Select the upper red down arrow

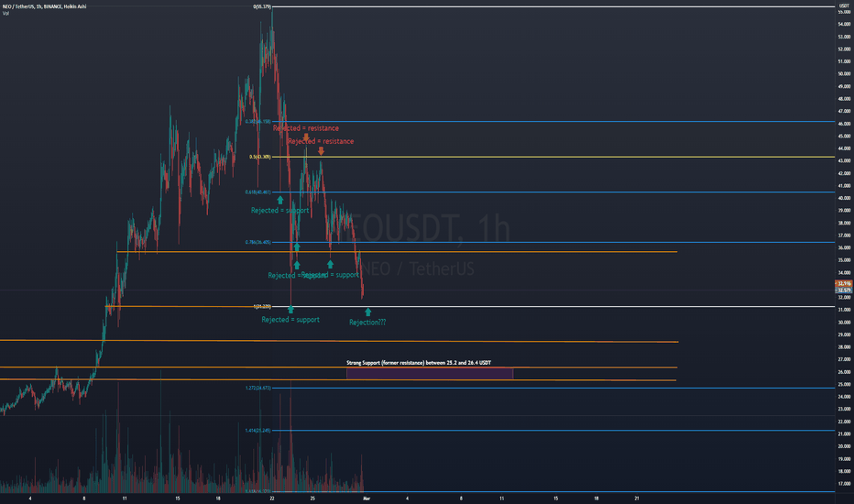[306, 137]
